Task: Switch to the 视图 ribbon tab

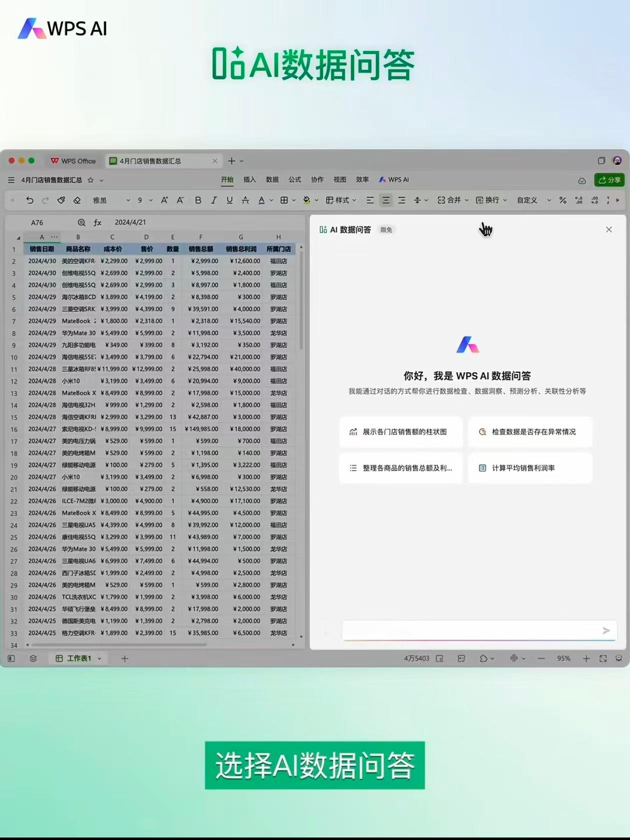Action: point(340,180)
